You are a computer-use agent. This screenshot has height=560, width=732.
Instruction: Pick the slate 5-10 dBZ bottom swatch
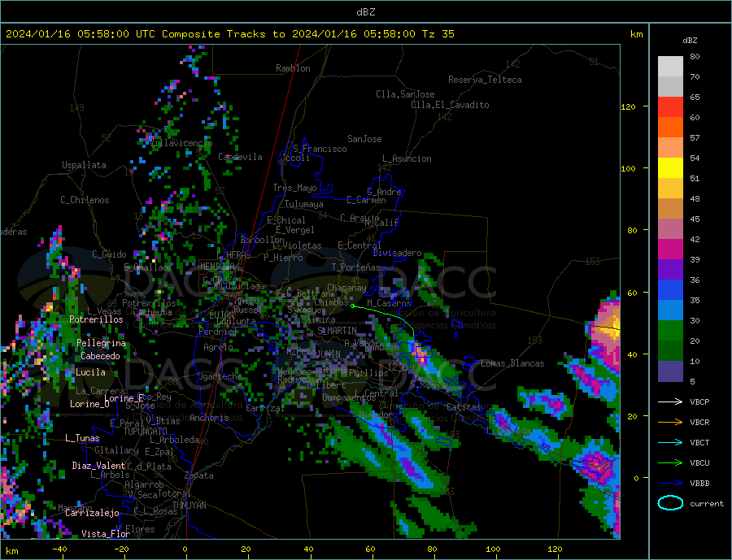670,371
